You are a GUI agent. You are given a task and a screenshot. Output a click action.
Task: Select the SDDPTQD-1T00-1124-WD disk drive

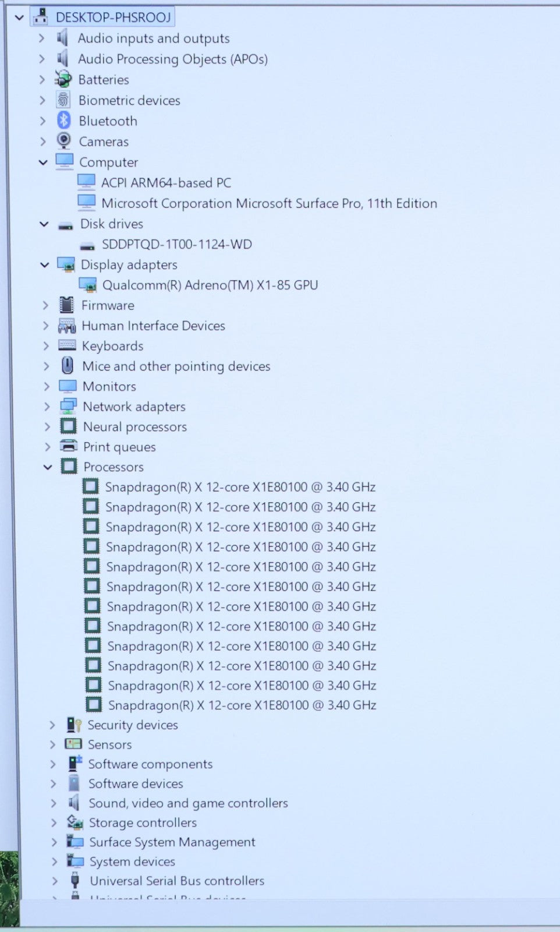point(176,244)
